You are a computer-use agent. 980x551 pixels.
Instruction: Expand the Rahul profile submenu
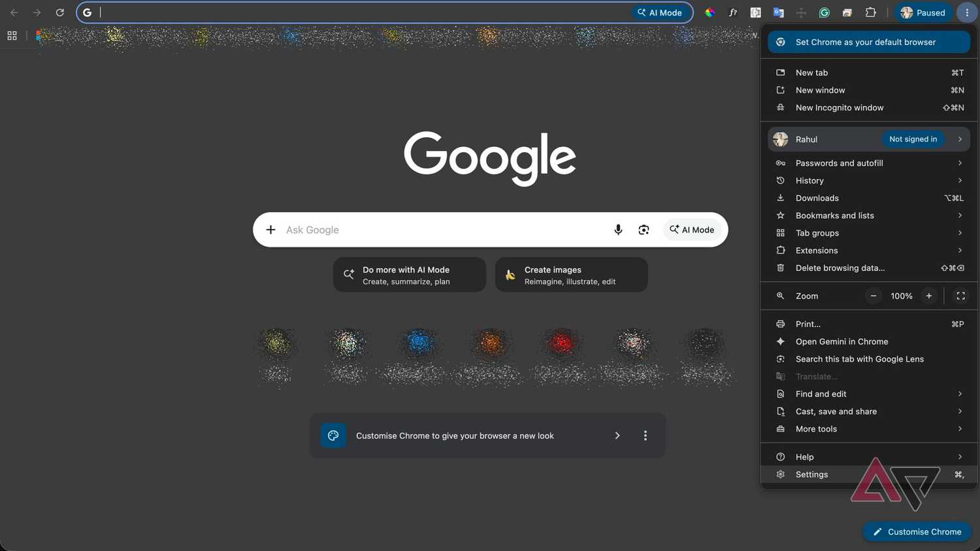(x=869, y=139)
